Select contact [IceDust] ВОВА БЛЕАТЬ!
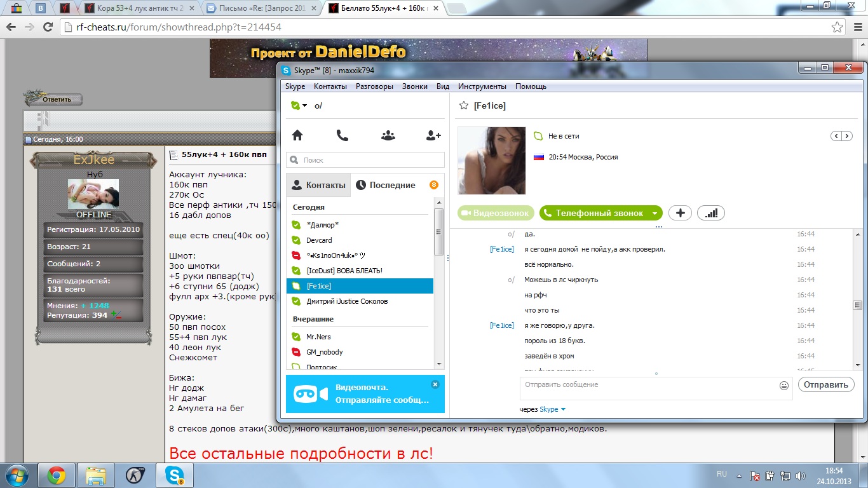The width and height of the screenshot is (868, 488). click(x=360, y=271)
